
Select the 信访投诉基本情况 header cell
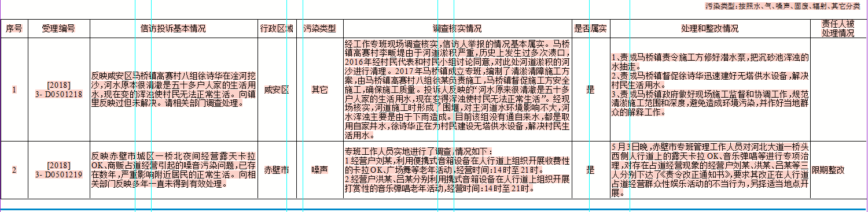(x=174, y=28)
